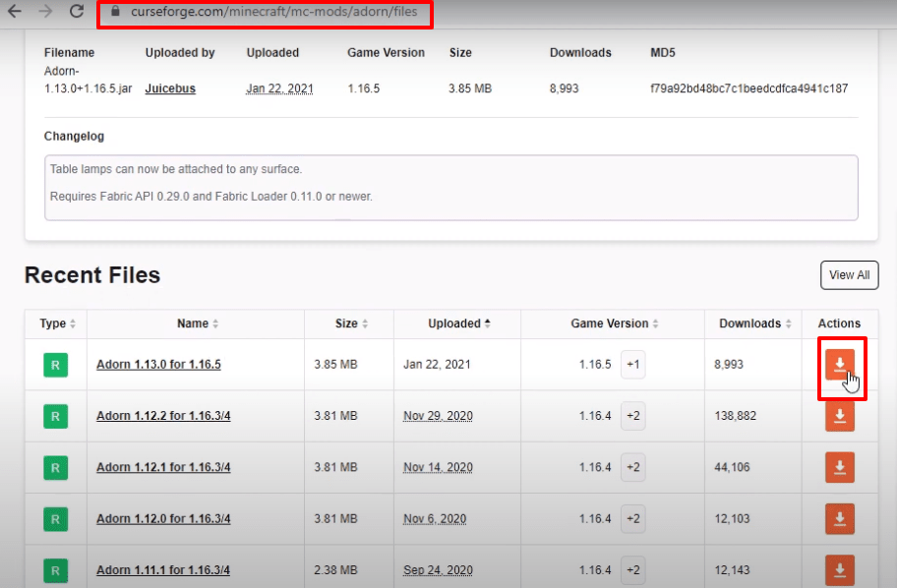Expand +2 game versions for Adorn 1.12.1
Viewport: 897px width, 588px height.
coord(633,467)
